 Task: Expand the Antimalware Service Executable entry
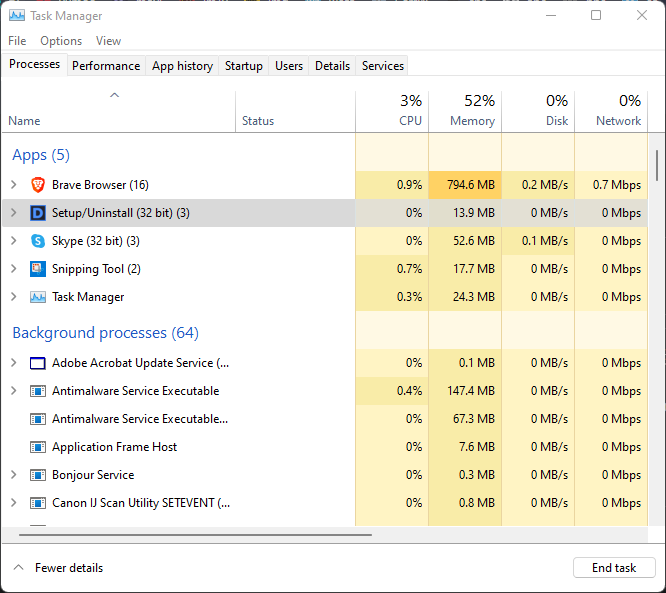(14, 391)
